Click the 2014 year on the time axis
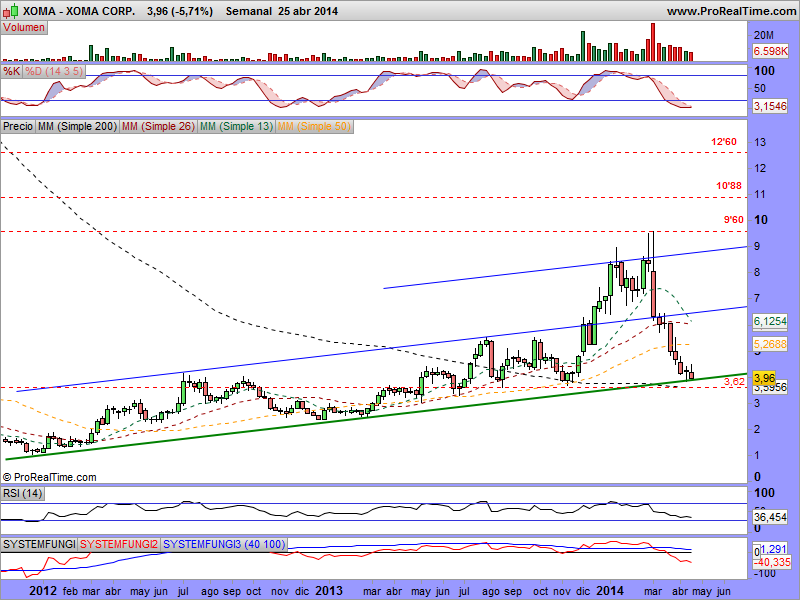 click(x=610, y=591)
